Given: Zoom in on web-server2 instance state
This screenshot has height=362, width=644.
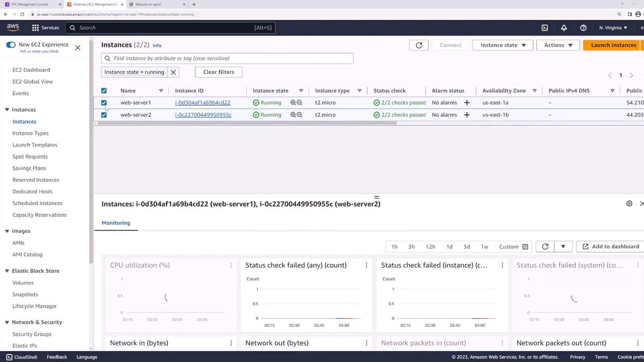Looking at the screenshot, I should (293, 115).
